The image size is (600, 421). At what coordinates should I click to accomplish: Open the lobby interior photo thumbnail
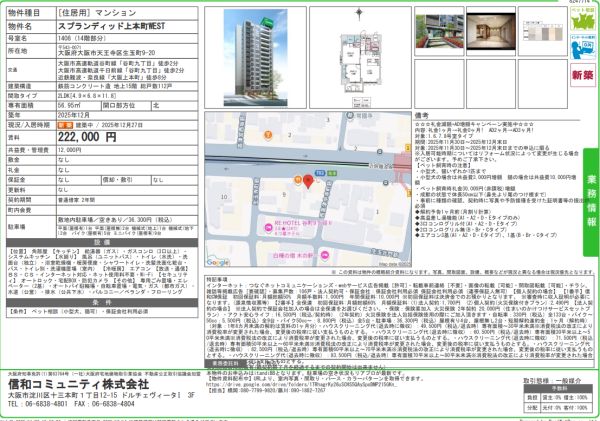pyautogui.click(x=491, y=31)
